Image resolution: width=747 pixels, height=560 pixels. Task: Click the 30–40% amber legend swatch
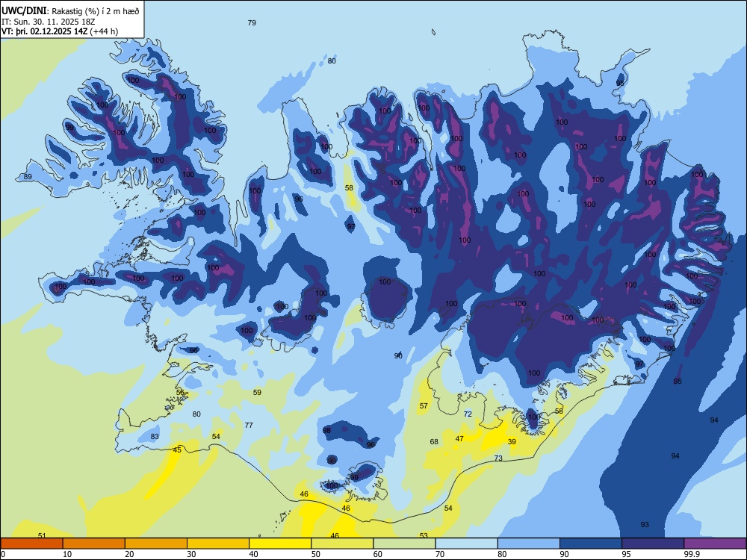(218, 544)
